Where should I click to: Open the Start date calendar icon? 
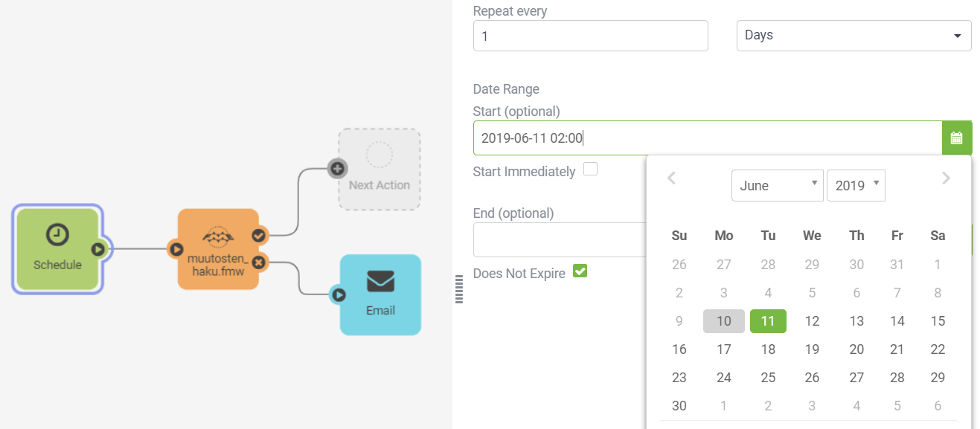(957, 138)
